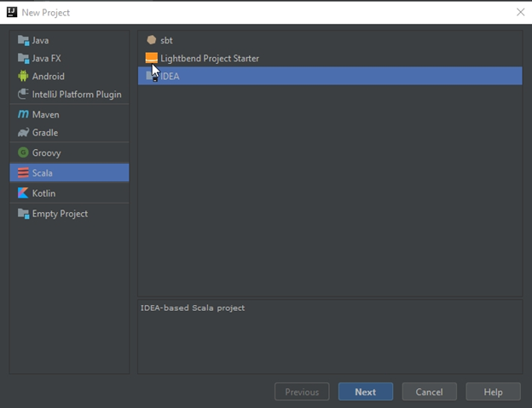The image size is (532, 408).
Task: Select the Java FX project type
Action: click(x=69, y=58)
